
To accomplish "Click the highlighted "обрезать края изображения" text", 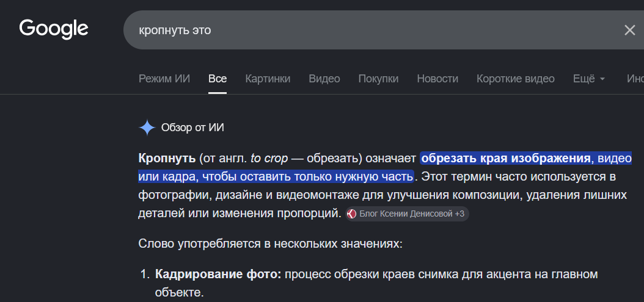I will [x=506, y=159].
